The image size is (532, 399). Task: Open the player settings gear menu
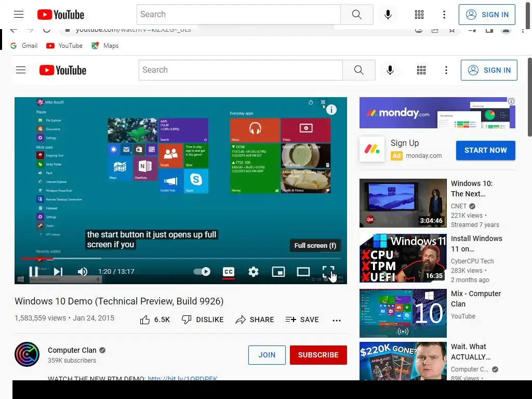[x=254, y=271]
